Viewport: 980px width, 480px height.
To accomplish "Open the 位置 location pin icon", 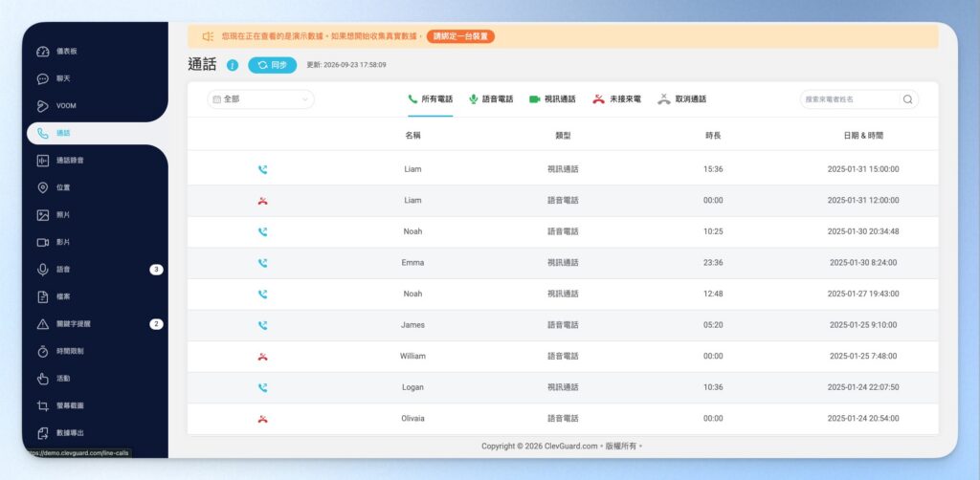I will click(42, 187).
